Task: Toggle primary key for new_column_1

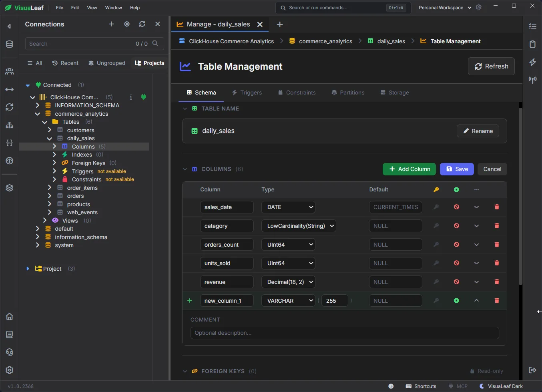Action: pyautogui.click(x=436, y=301)
